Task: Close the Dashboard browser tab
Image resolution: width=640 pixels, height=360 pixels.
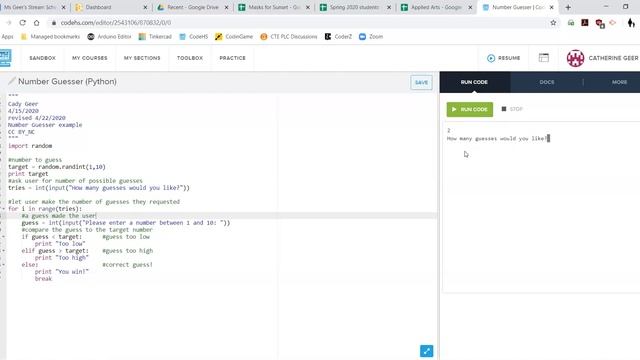Action: tap(145, 7)
